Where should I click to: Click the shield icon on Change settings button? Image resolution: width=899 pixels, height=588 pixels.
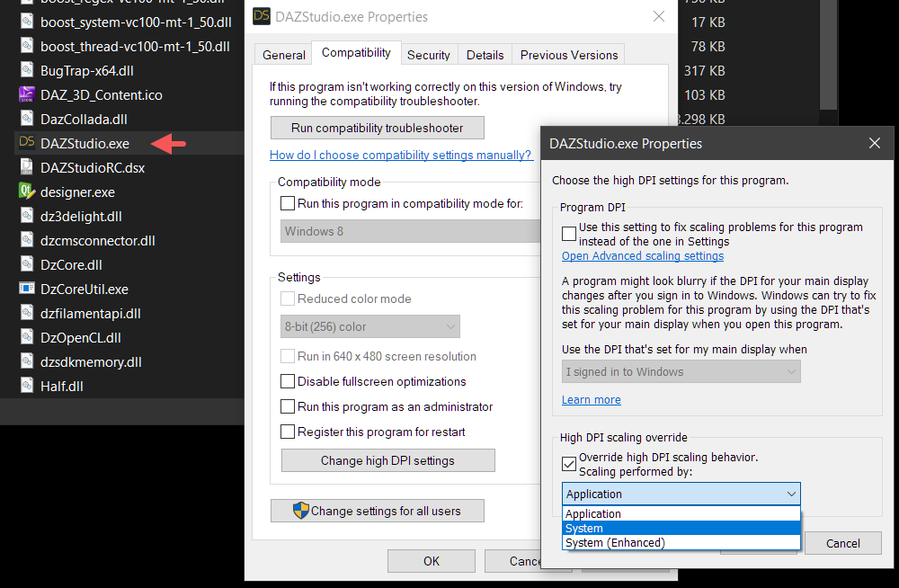(301, 511)
